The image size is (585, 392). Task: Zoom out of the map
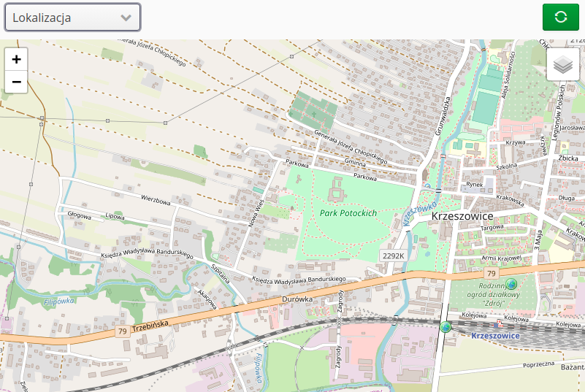tap(16, 82)
